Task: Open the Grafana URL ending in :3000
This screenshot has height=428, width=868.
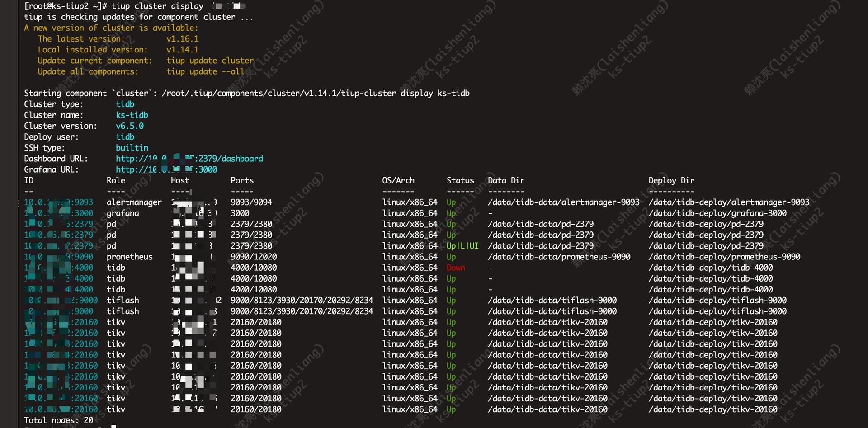Action: click(x=166, y=169)
